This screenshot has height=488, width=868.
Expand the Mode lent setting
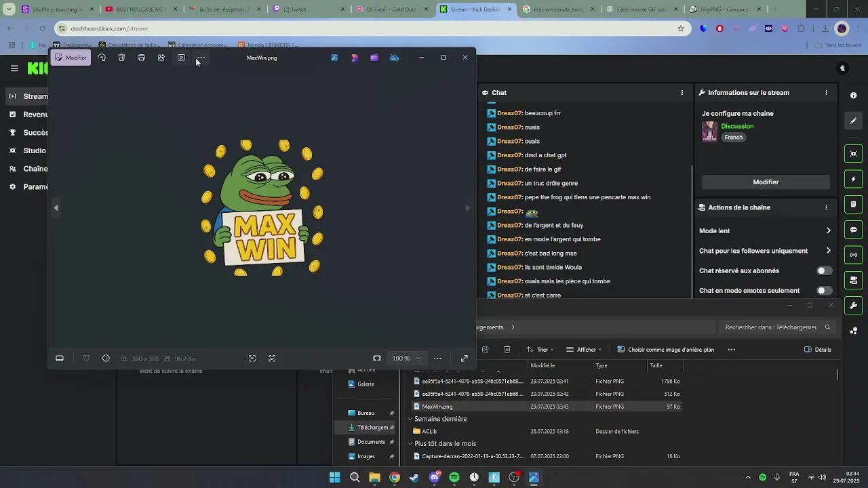pos(765,231)
